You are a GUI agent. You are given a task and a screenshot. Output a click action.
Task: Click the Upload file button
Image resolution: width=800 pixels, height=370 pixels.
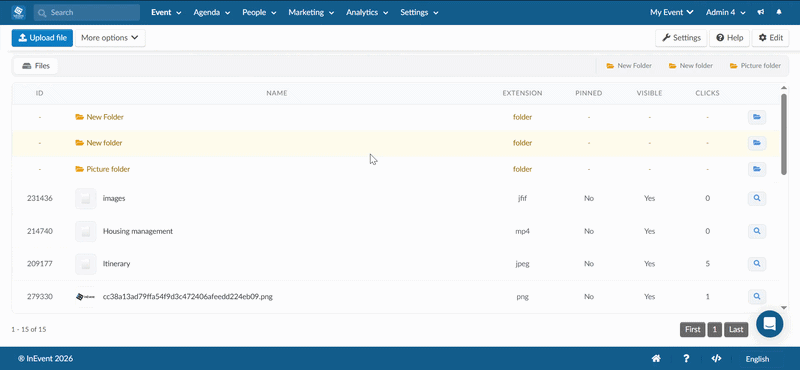[x=42, y=38]
